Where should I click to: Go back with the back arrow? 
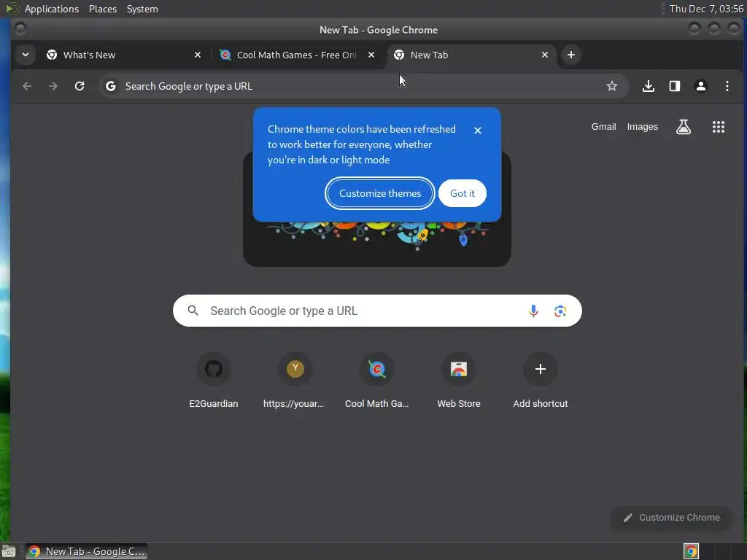[x=27, y=86]
